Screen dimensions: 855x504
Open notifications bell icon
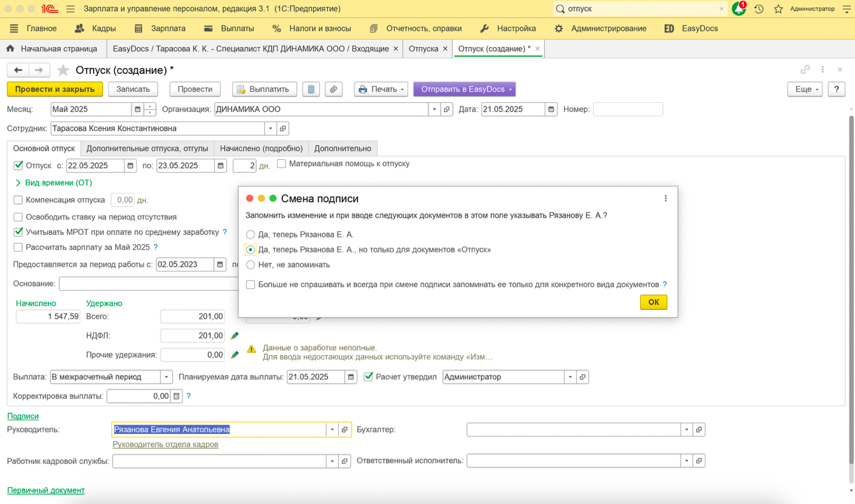(738, 9)
